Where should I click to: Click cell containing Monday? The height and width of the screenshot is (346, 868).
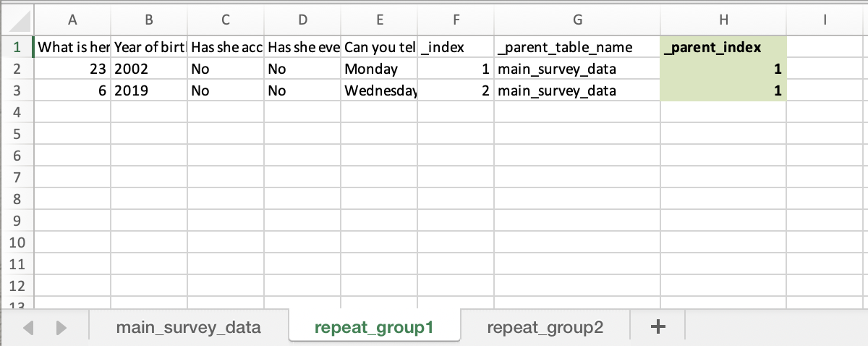click(x=379, y=69)
